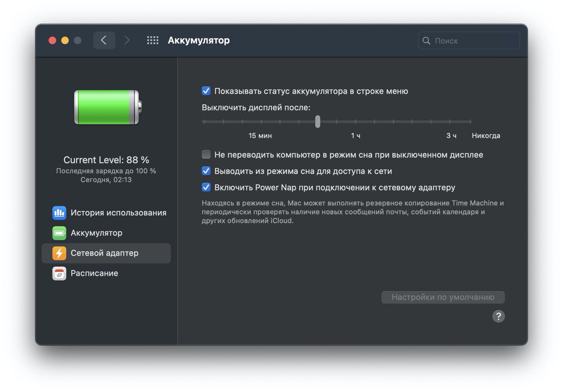The width and height of the screenshot is (563, 392).
Task: Open История использования section
Action: 106,213
